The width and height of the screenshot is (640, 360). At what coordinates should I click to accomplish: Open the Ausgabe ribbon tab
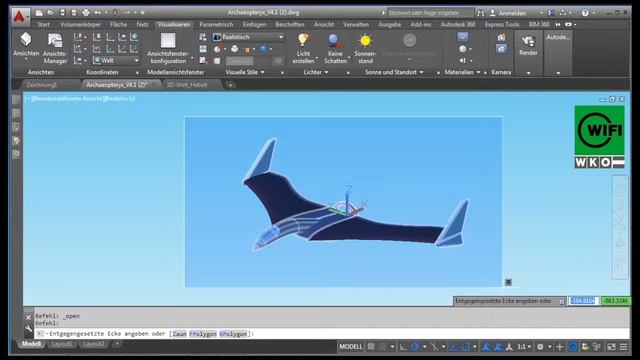click(389, 24)
